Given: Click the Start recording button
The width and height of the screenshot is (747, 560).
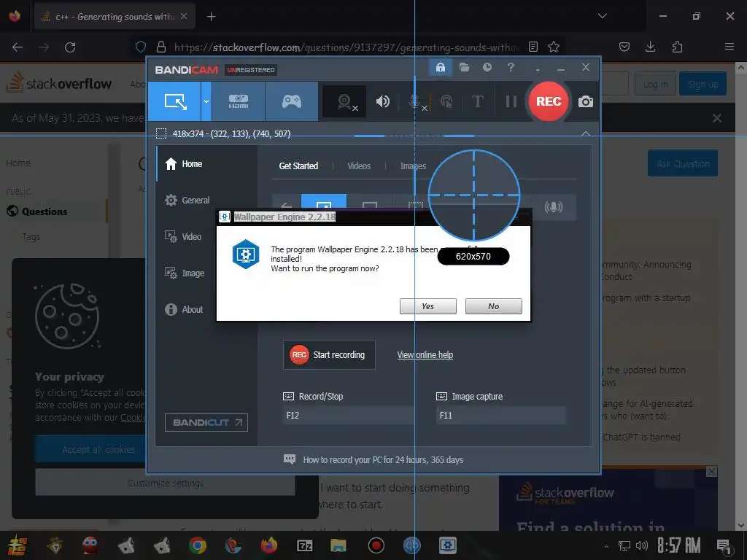Looking at the screenshot, I should coord(329,355).
